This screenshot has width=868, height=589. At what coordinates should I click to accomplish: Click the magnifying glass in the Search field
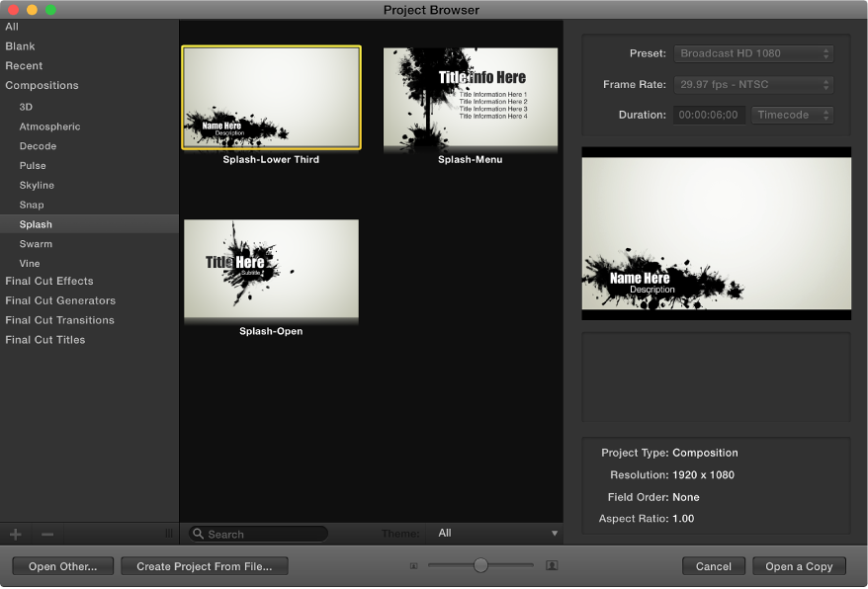coord(198,533)
